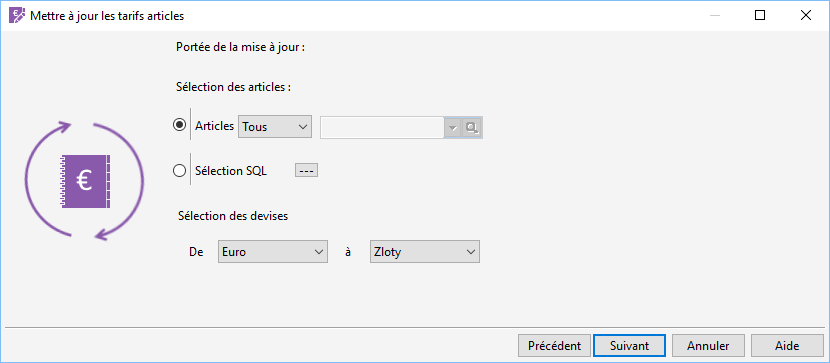Select the Sélection SQL radio button
Screen dimensions: 830x363
(x=179, y=170)
